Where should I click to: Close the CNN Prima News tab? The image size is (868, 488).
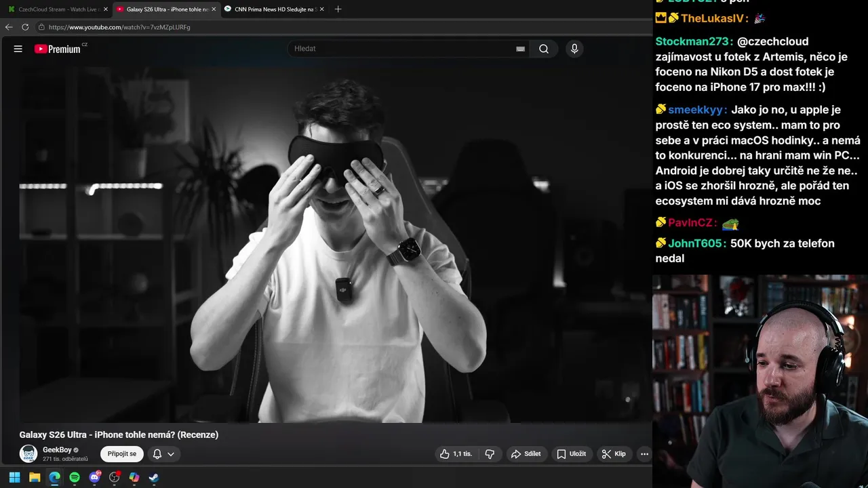321,9
